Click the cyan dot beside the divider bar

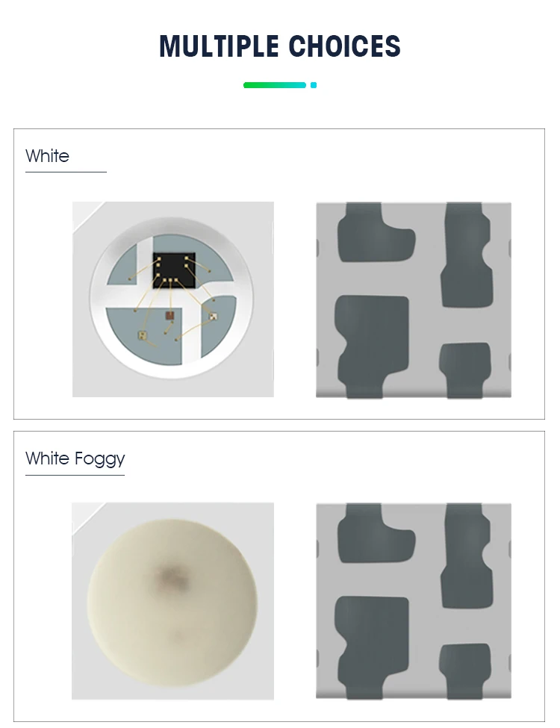click(314, 85)
